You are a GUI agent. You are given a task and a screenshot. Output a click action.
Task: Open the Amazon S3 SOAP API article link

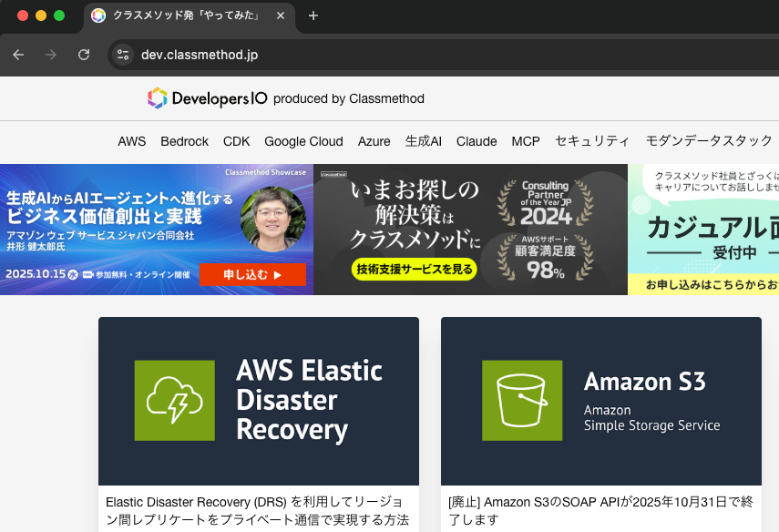click(600, 510)
